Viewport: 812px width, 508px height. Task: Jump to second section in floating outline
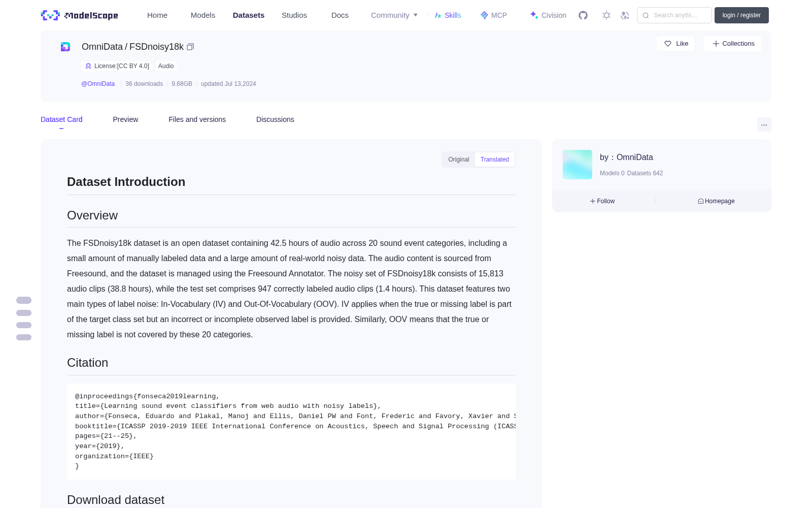24,313
